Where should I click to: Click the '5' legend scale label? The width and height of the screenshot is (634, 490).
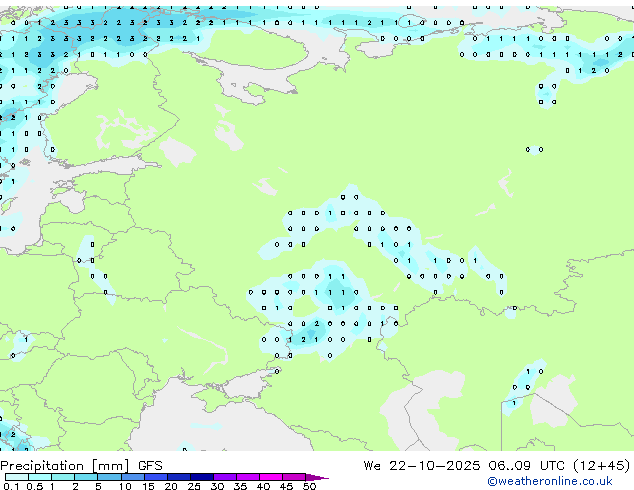pyautogui.click(x=98, y=486)
